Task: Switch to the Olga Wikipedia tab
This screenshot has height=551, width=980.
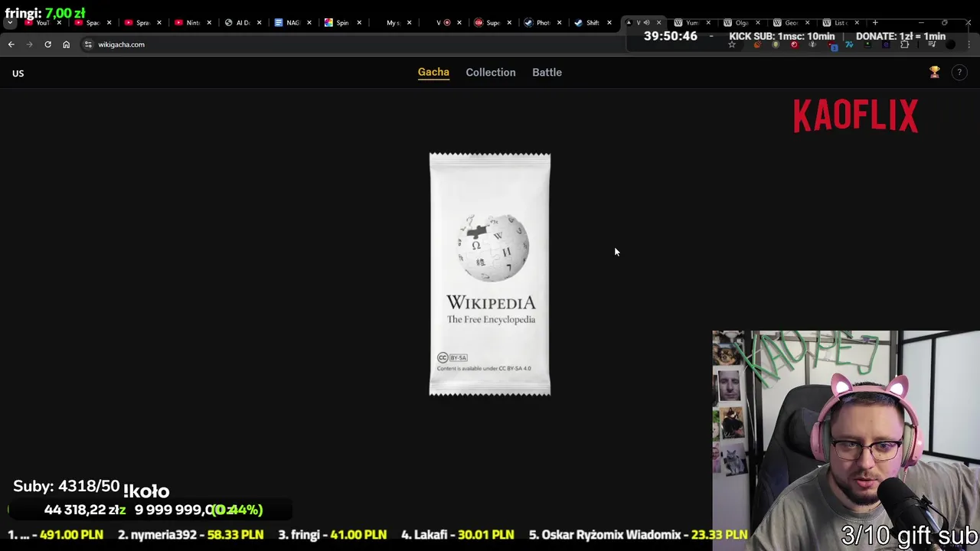Action: 741,23
